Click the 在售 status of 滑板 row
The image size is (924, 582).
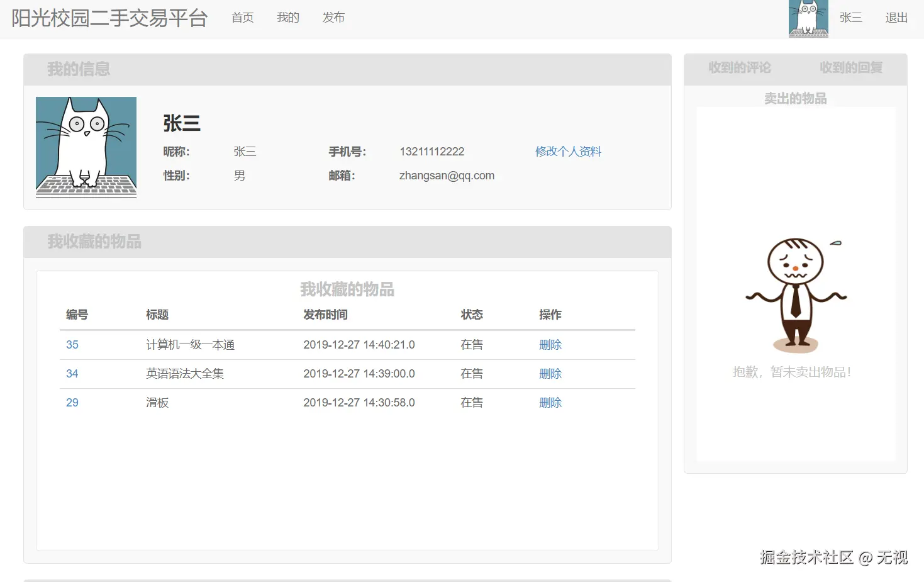(472, 403)
